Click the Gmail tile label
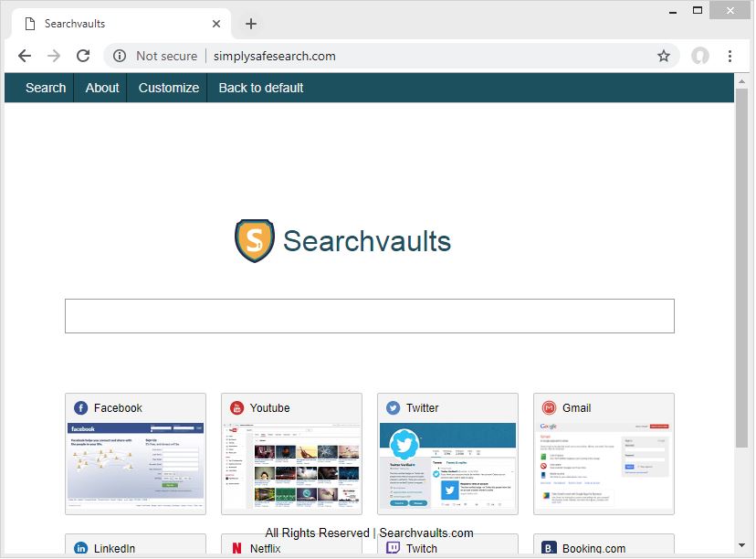 577,408
